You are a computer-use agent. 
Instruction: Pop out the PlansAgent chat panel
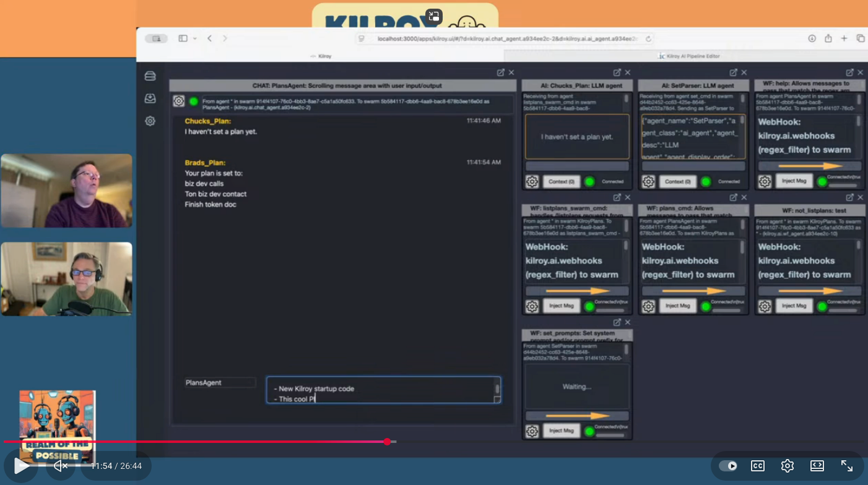pos(500,72)
